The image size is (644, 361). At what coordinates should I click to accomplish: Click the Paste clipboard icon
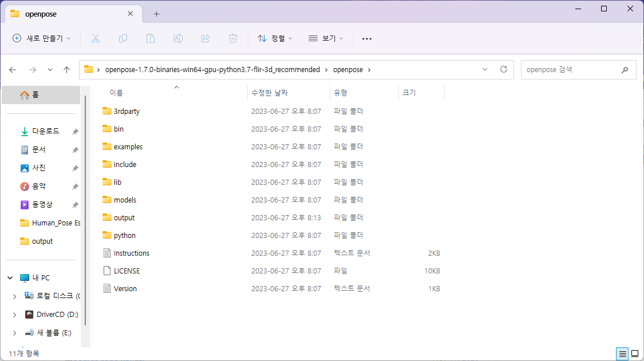pos(151,38)
